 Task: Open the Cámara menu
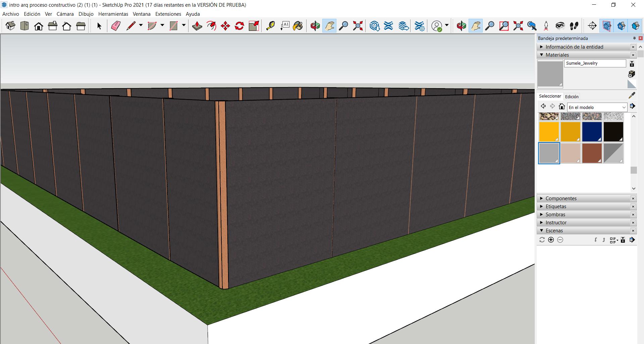pos(65,14)
